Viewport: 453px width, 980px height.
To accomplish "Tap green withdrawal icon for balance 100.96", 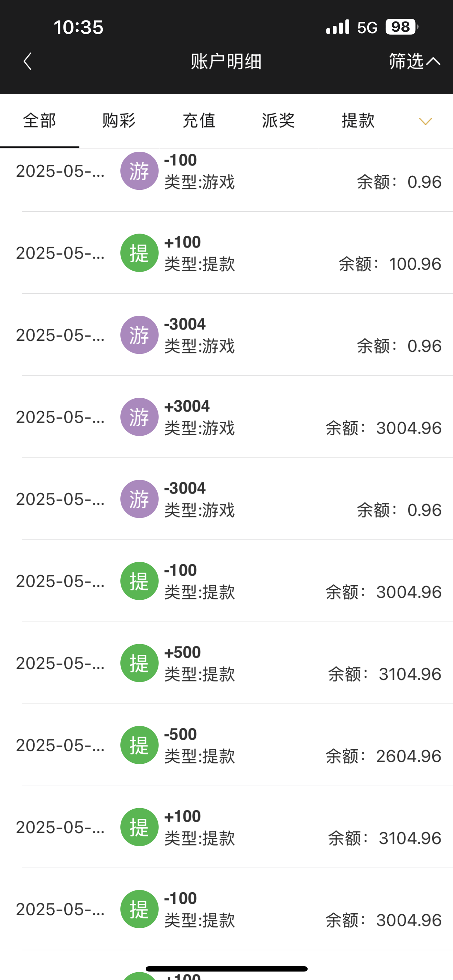I will point(139,253).
